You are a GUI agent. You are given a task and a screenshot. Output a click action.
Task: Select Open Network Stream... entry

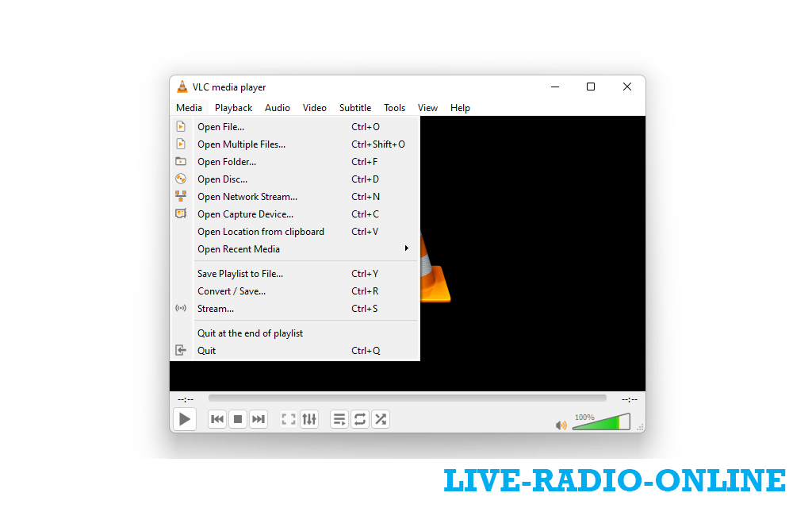(x=247, y=197)
